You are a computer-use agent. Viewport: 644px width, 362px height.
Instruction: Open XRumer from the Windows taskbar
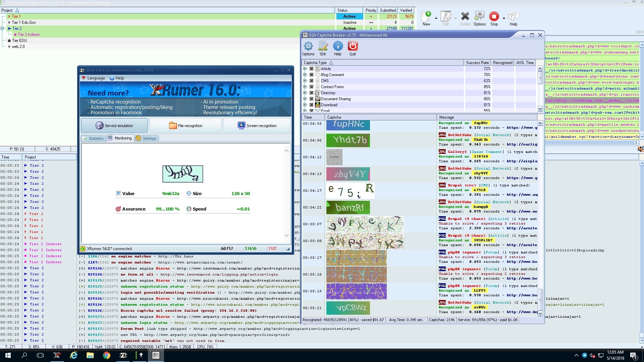click(x=57, y=355)
